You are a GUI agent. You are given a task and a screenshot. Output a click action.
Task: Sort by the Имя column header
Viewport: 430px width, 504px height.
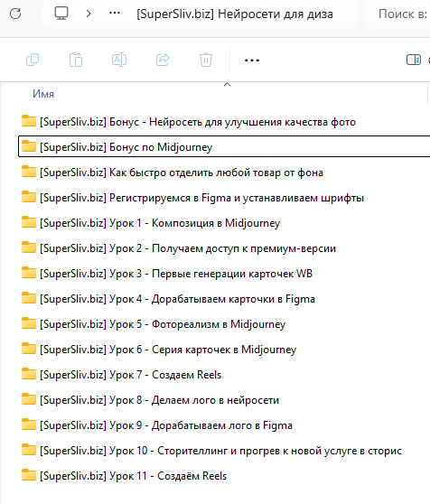pyautogui.click(x=43, y=94)
